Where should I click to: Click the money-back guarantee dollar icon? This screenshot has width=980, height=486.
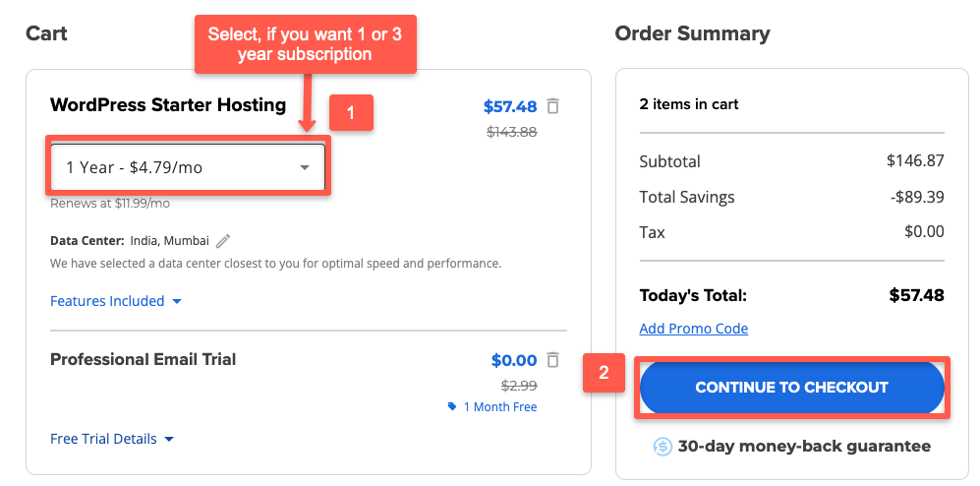663,447
